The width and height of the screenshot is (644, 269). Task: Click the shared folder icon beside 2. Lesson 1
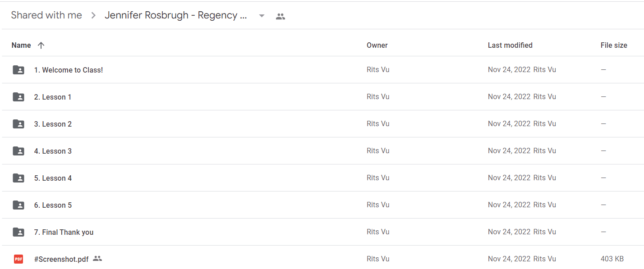coord(18,97)
